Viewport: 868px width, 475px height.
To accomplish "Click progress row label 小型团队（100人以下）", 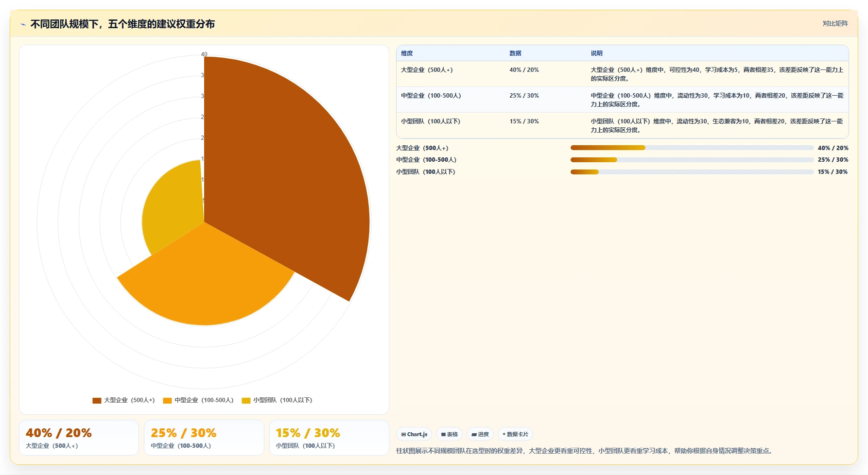I will 426,172.
